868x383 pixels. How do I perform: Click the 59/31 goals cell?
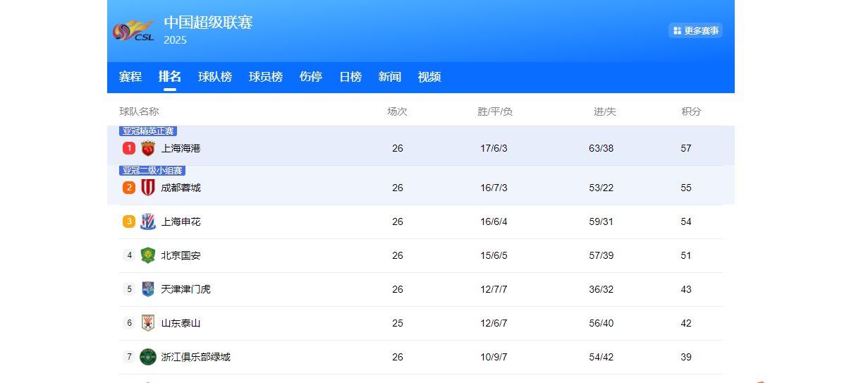click(601, 221)
